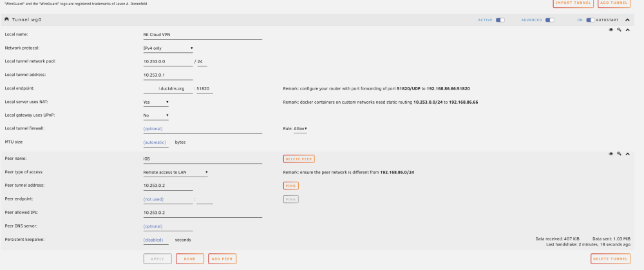Click the disabled PING button for peer endpoint
Screen dimensions: 644x270
(291, 199)
